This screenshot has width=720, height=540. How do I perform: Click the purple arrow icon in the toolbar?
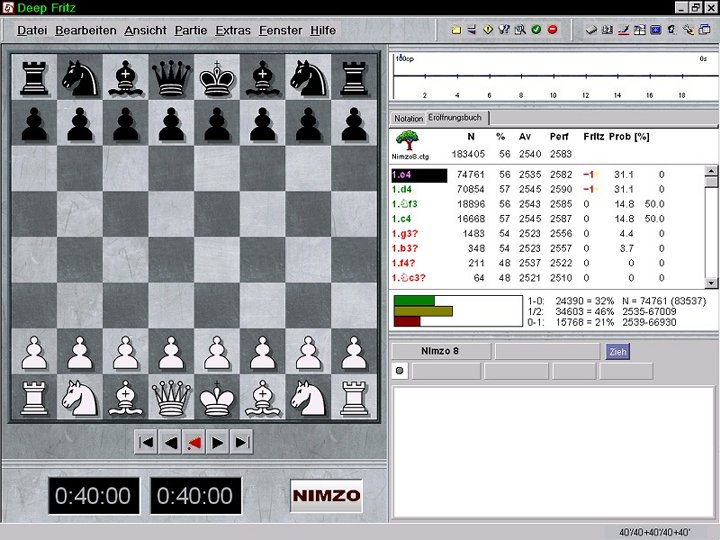coord(472,30)
